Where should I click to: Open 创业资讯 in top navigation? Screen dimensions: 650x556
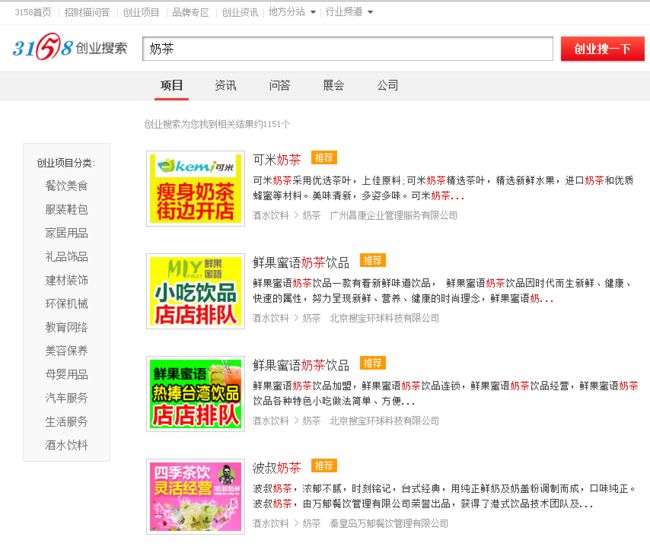tap(240, 12)
